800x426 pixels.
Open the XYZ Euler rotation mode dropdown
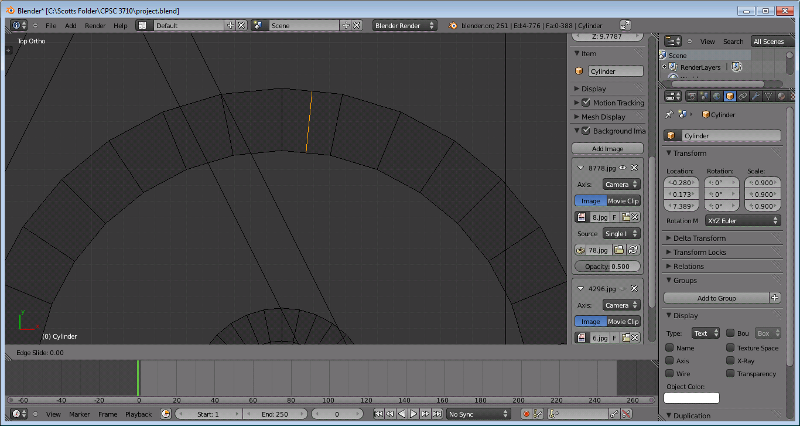click(742, 220)
